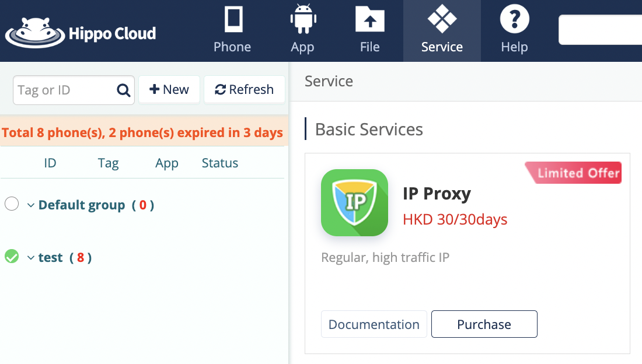Screen dimensions: 642x364
Task: Click the Status column header
Action: tap(220, 163)
